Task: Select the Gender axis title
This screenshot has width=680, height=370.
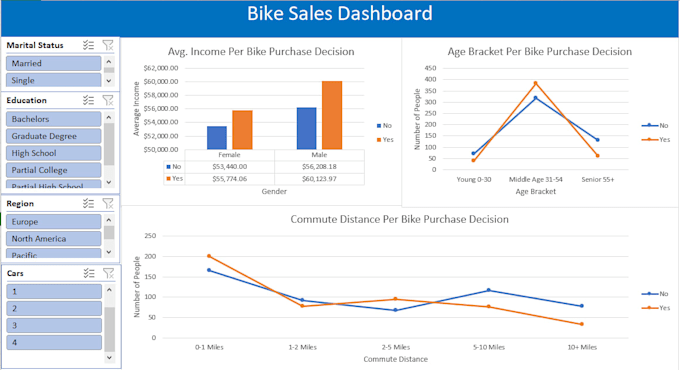Action: click(274, 191)
